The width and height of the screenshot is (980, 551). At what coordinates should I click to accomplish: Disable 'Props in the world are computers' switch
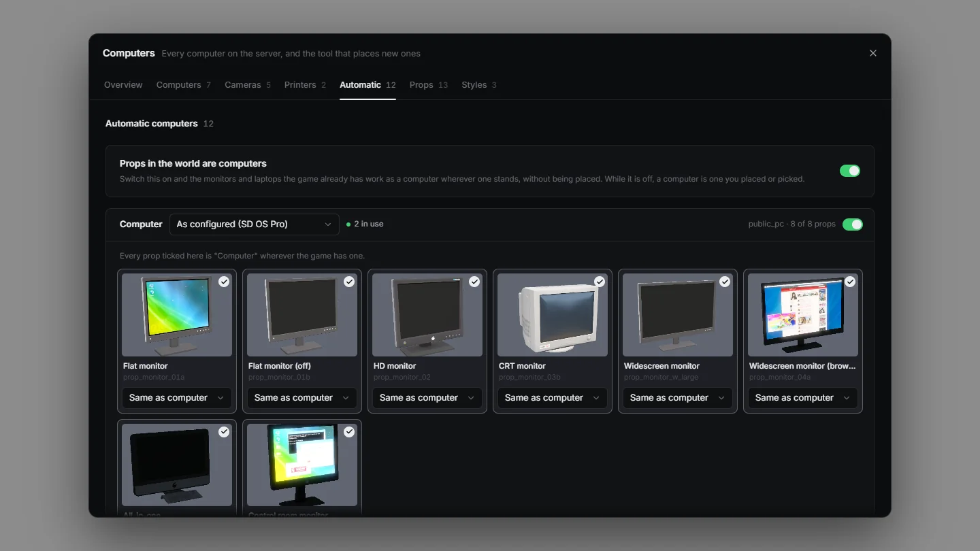(850, 171)
